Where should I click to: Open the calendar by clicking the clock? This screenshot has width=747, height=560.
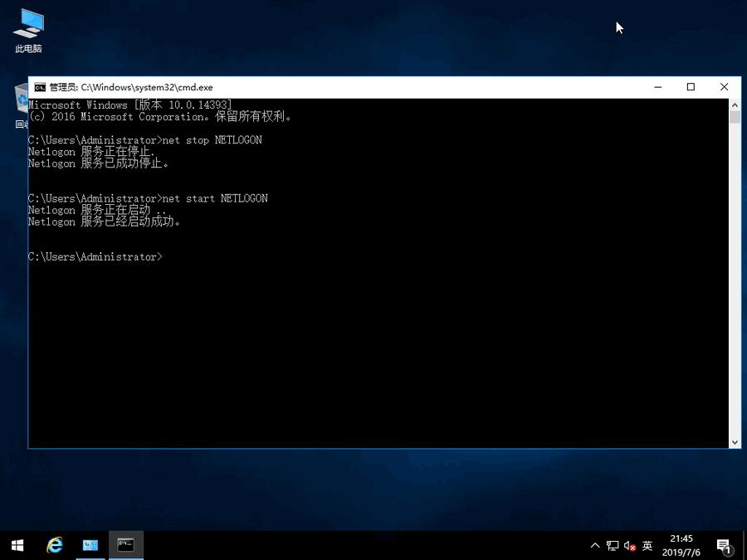pos(681,545)
